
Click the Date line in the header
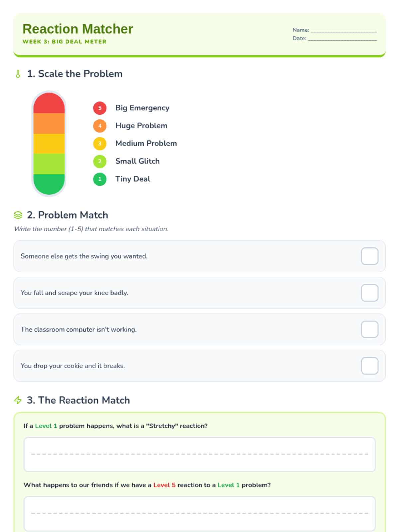(342, 39)
